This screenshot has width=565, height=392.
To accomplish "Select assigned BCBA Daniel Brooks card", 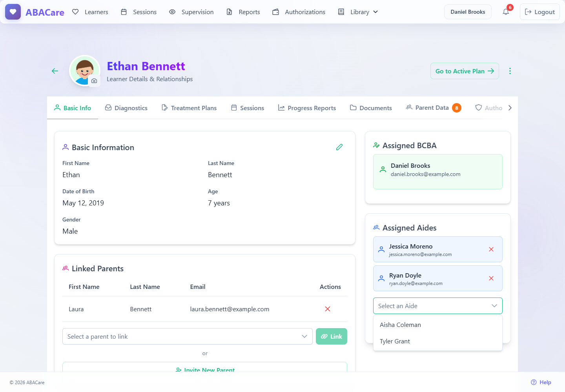I will coord(438,172).
